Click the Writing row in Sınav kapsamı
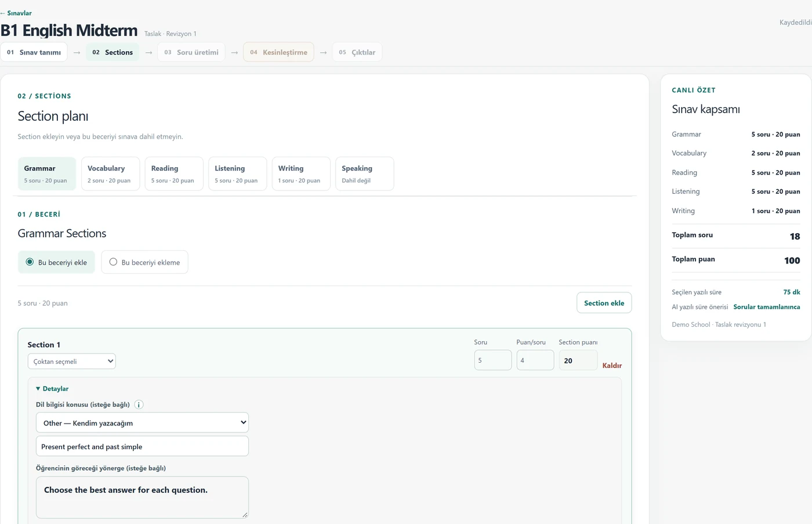The height and width of the screenshot is (524, 812). (x=736, y=211)
